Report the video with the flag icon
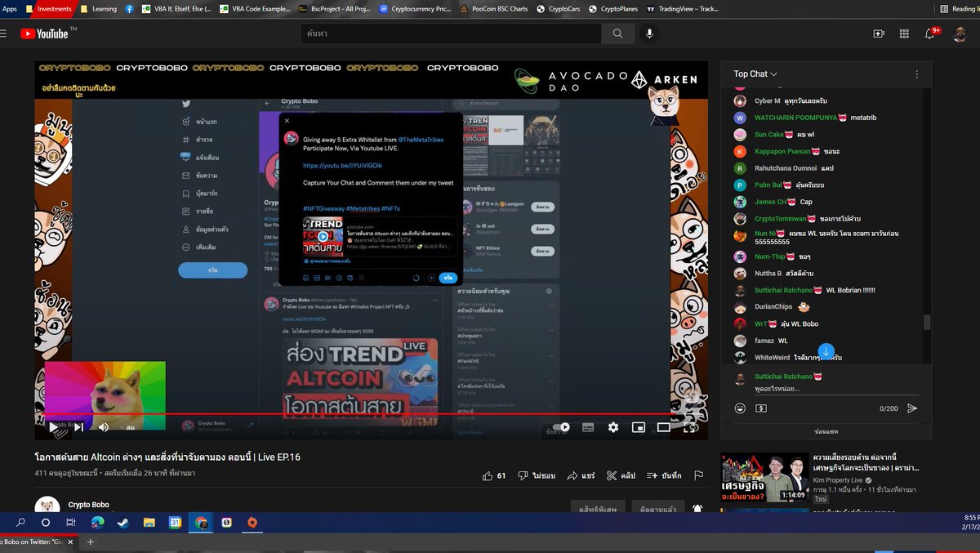Image resolution: width=980 pixels, height=553 pixels. (x=698, y=475)
